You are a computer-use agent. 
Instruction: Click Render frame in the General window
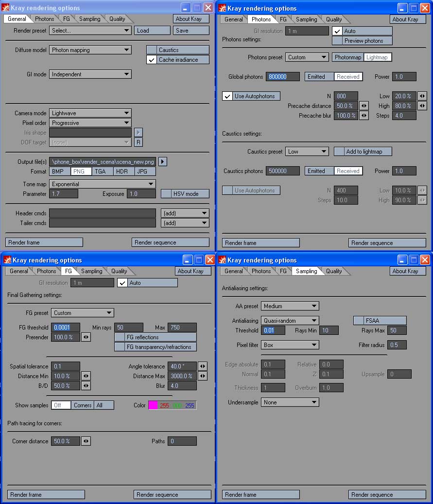tap(44, 243)
